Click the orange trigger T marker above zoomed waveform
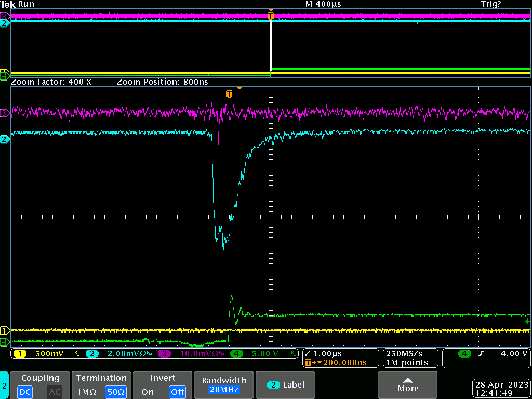Screen dimensions: 532x399 (229, 94)
